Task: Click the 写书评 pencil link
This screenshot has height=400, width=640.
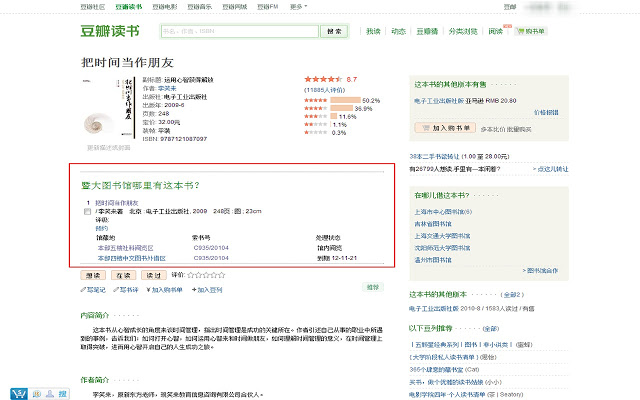Action: (x=126, y=290)
